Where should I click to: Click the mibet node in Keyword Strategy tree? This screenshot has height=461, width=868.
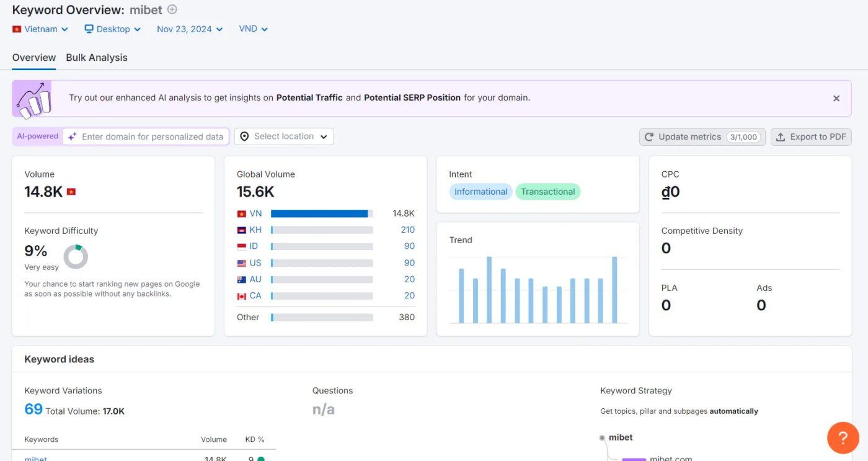[621, 437]
